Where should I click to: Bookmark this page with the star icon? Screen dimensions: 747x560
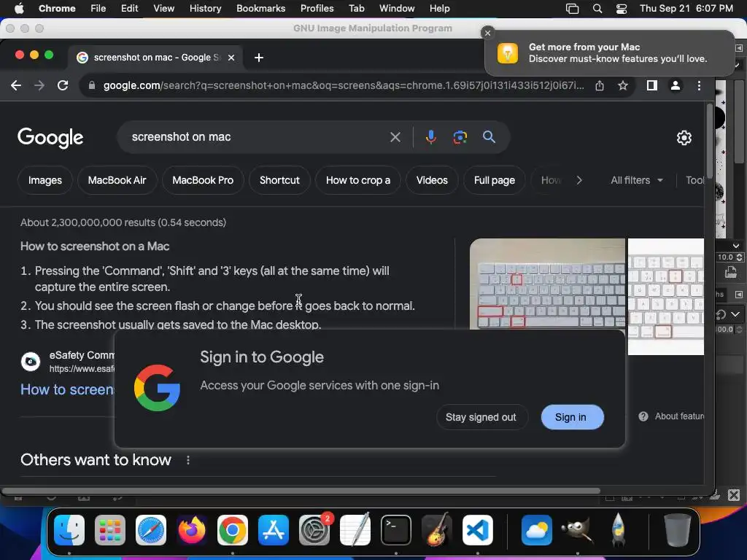point(623,85)
